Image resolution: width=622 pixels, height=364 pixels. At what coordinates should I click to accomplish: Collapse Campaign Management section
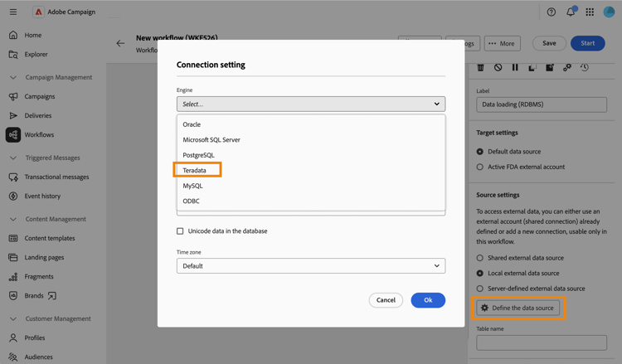(x=13, y=77)
